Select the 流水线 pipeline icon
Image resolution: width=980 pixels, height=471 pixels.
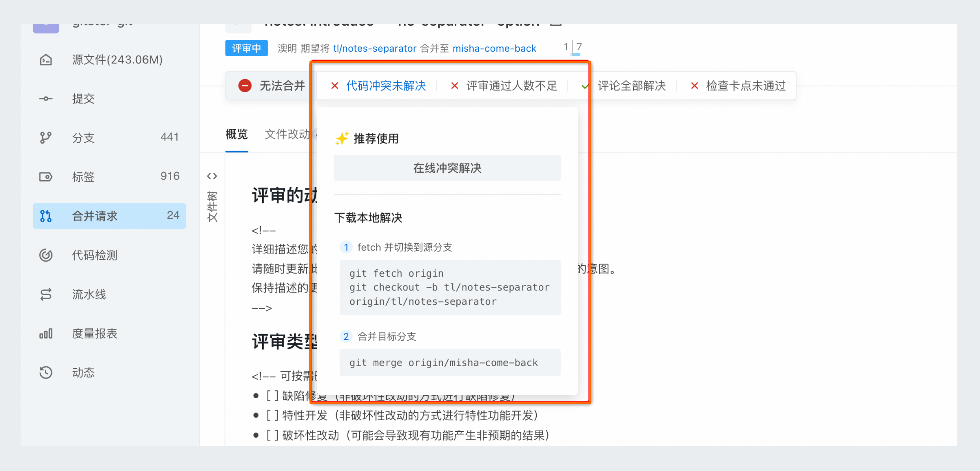pyautogui.click(x=46, y=294)
